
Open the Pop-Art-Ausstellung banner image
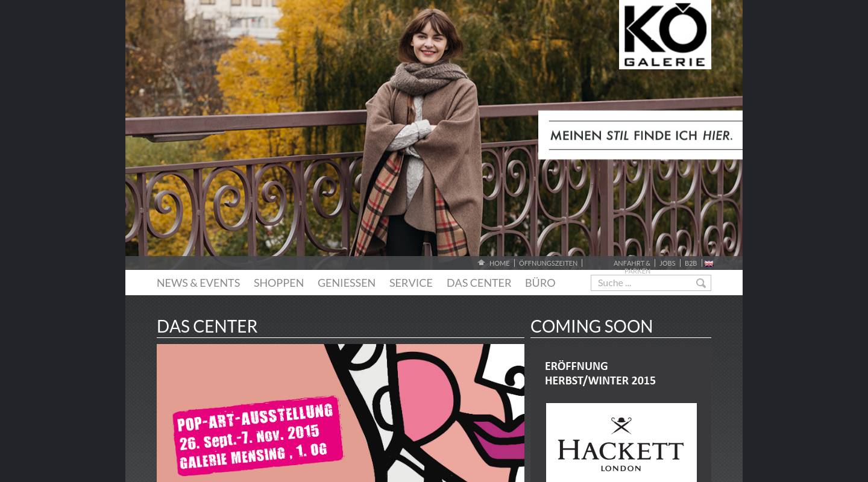341,413
